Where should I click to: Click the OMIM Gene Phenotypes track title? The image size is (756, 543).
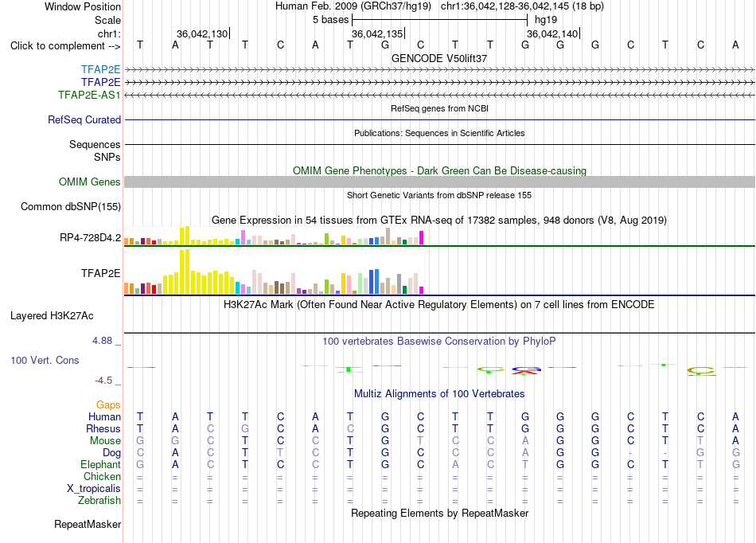point(439,170)
